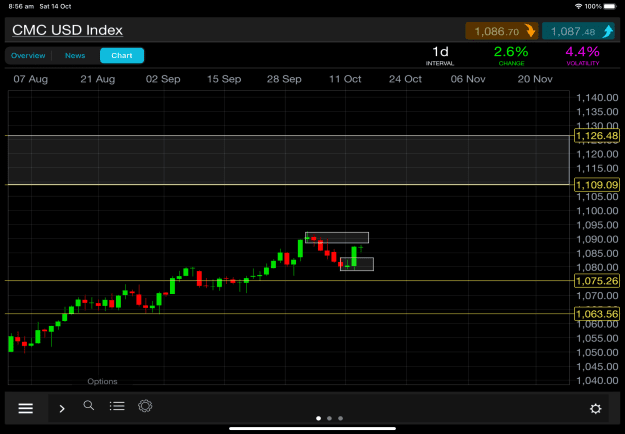625x434 pixels.
Task: Tap the Wi-Fi icon in status bar
Action: coord(578,6)
